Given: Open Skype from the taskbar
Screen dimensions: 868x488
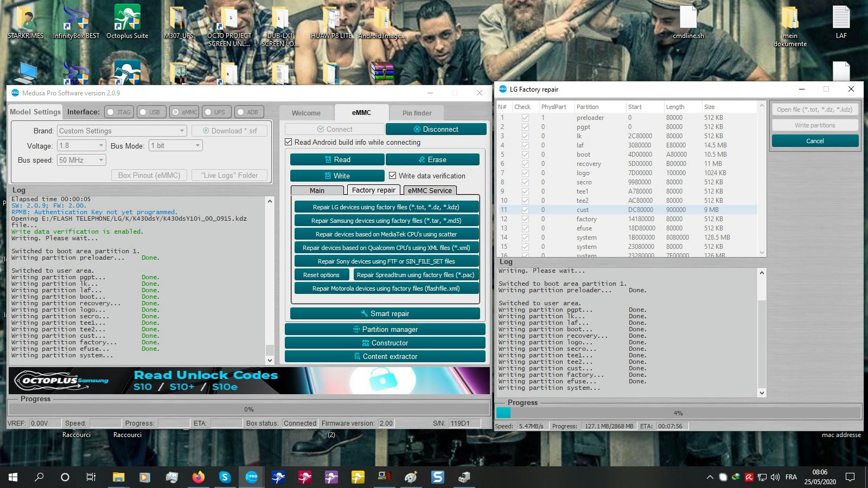Looking at the screenshot, I should (225, 477).
